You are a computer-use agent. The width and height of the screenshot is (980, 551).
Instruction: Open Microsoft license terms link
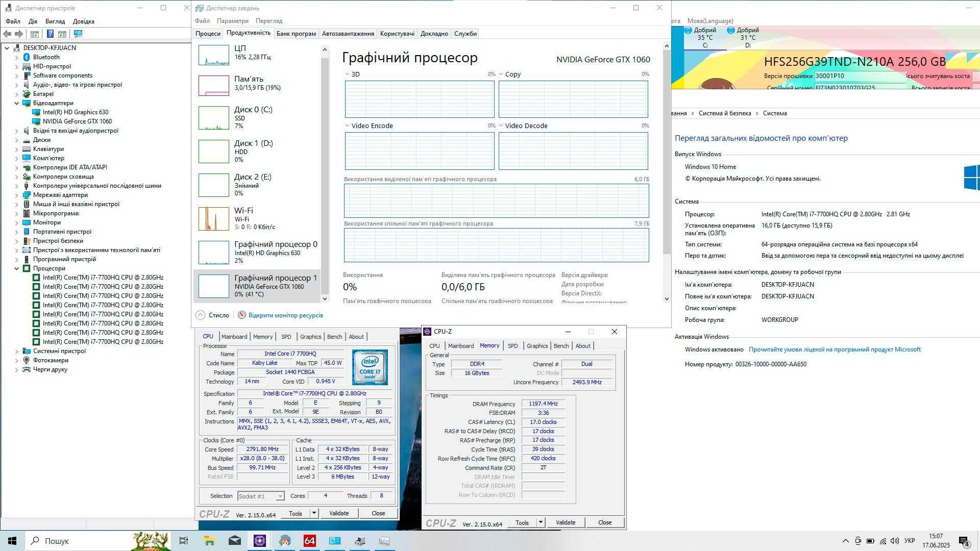tap(835, 349)
